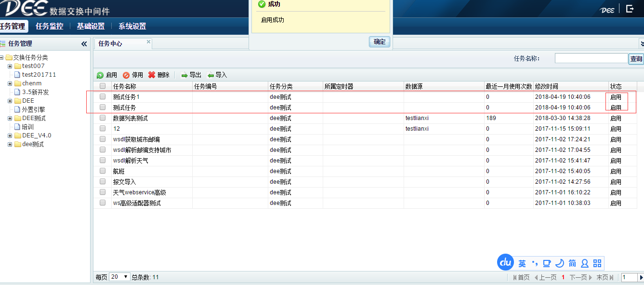This screenshot has height=285, width=644.
Task: Expand the DEE_V4.0 folder node
Action: click(x=10, y=136)
